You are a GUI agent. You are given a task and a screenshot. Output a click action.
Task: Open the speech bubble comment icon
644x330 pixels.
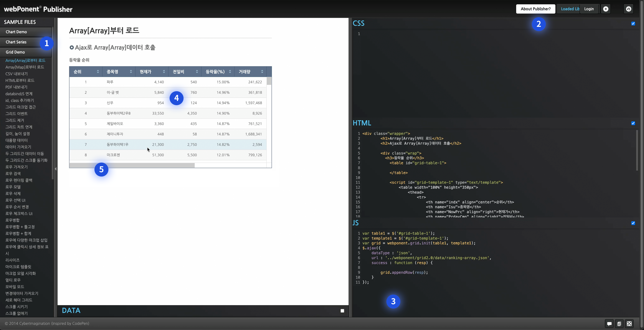pos(609,324)
